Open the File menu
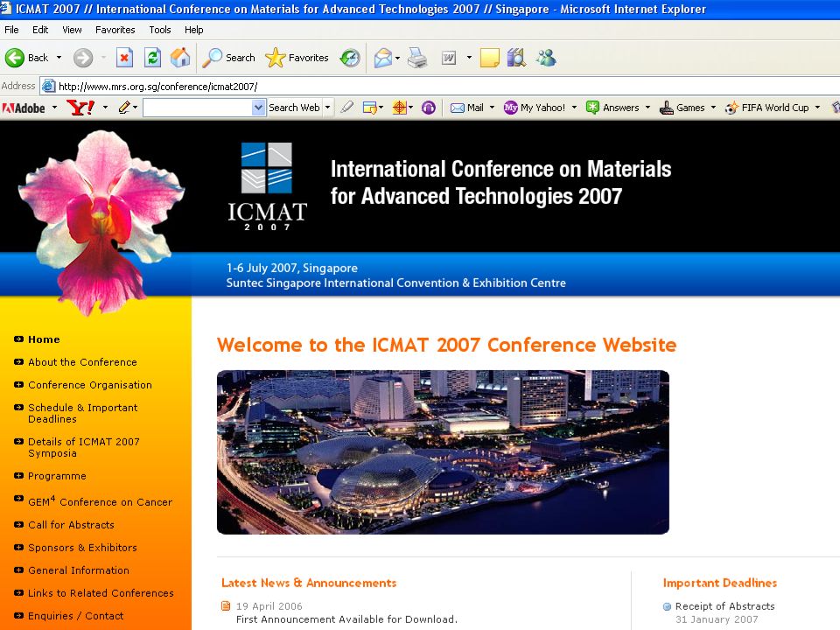Viewport: 840px width, 630px height. (x=11, y=30)
